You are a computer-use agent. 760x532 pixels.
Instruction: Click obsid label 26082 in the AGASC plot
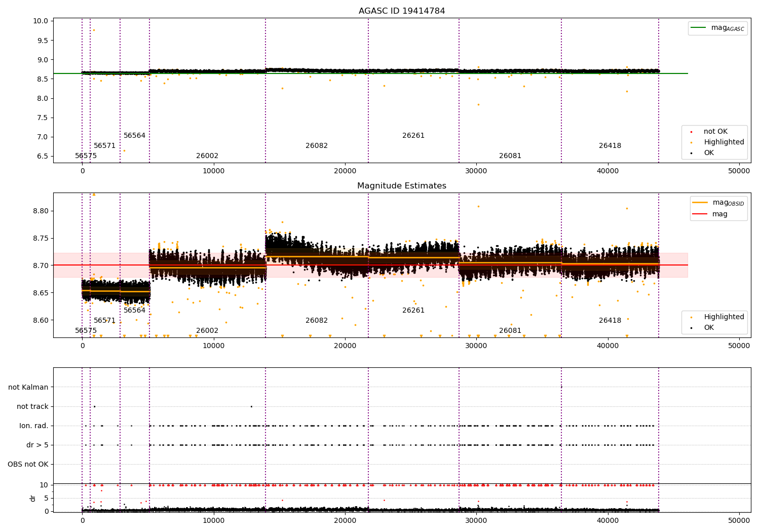click(x=317, y=146)
